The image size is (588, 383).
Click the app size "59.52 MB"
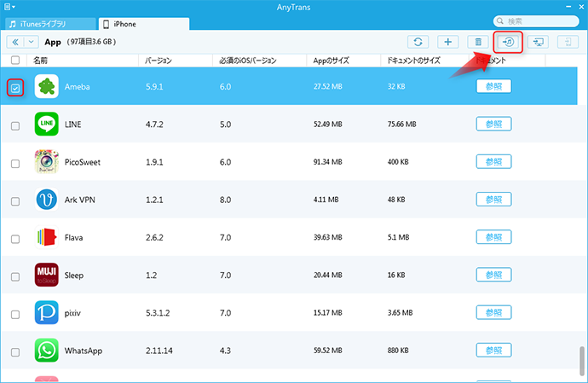point(328,351)
